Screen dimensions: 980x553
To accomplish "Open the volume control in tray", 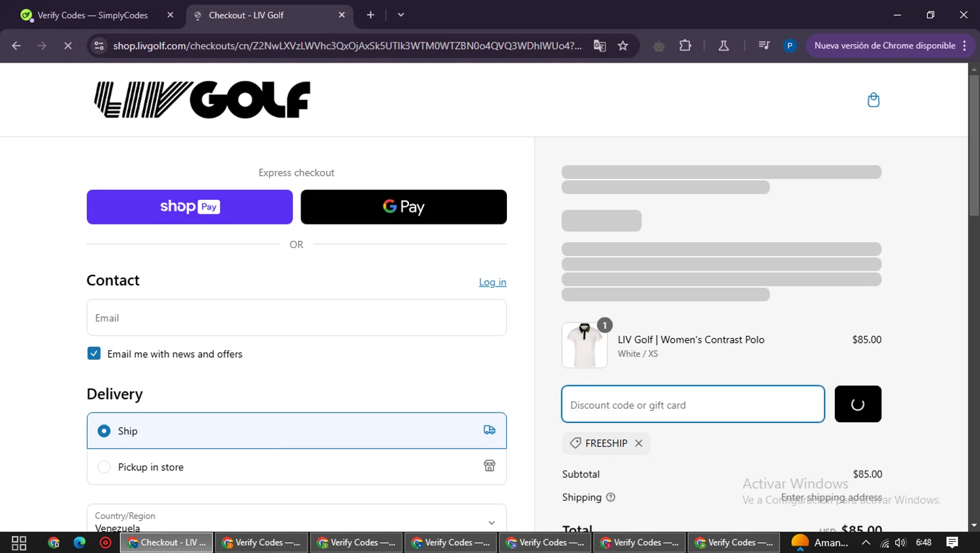I will [901, 543].
